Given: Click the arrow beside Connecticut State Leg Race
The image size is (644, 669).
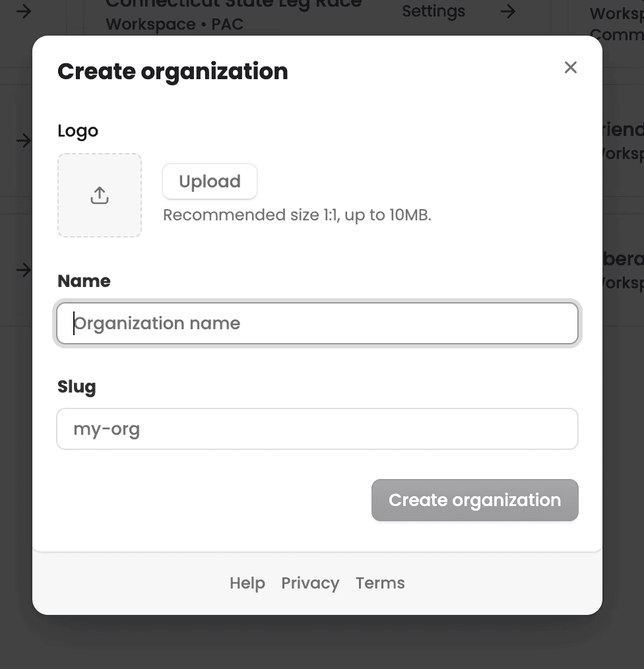Looking at the screenshot, I should tap(24, 11).
